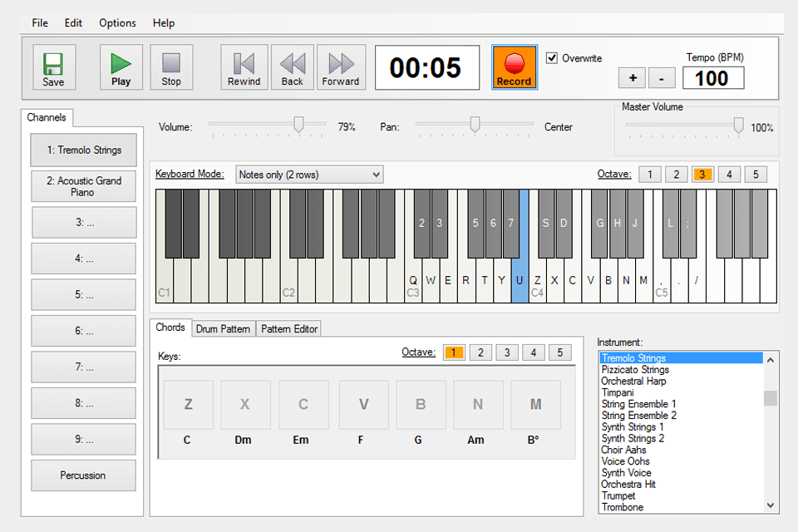Stop playback with the Stop button
The image size is (798, 532).
pos(171,67)
